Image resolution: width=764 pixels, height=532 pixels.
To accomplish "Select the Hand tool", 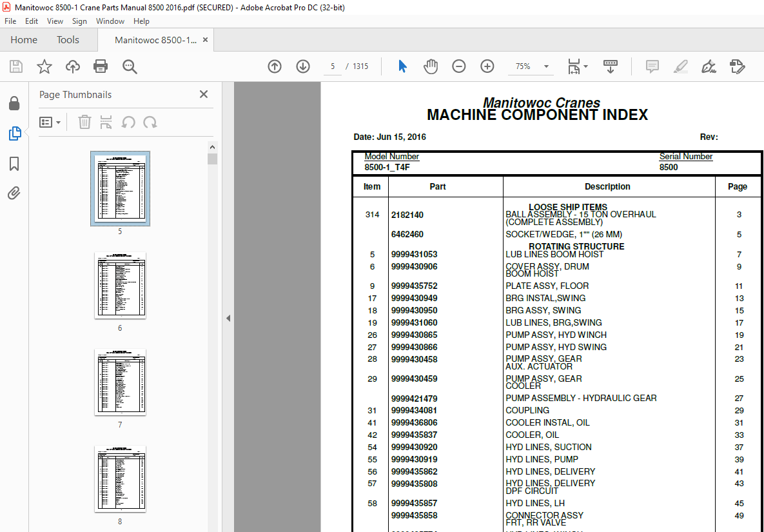I will pyautogui.click(x=430, y=66).
